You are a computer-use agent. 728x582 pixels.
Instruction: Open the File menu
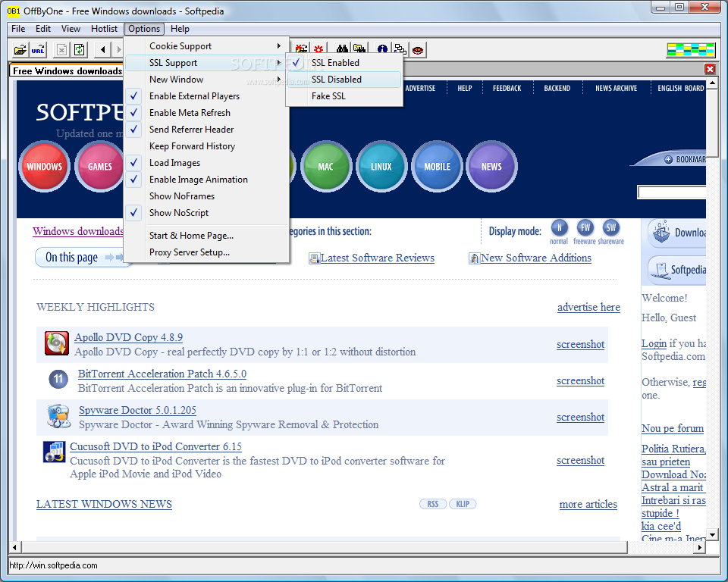pos(18,29)
